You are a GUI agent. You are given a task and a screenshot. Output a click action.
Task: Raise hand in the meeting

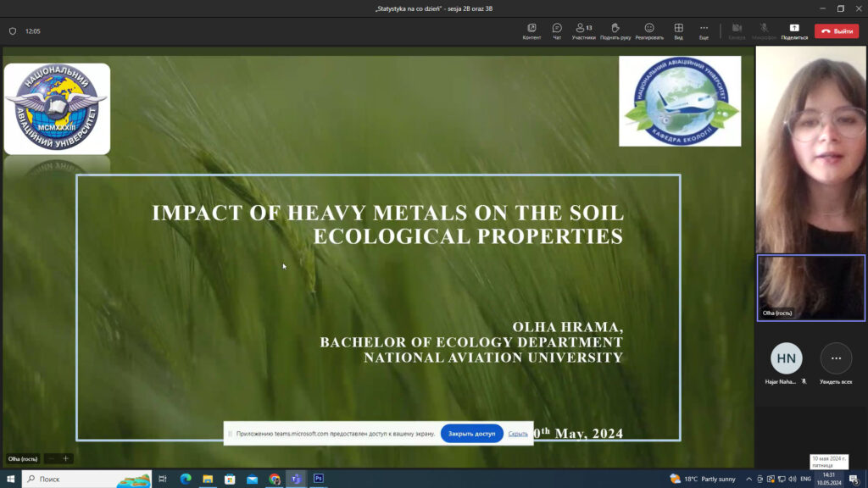tap(615, 30)
